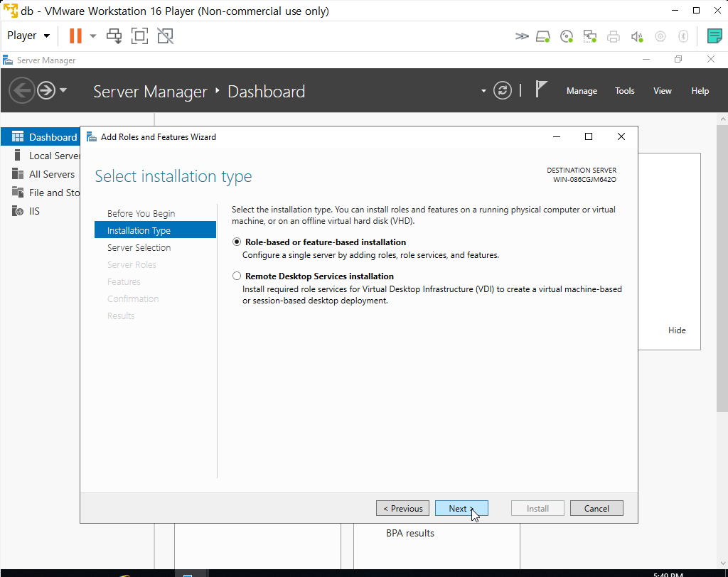
Task: Click Next to continue the wizard
Action: point(461,508)
